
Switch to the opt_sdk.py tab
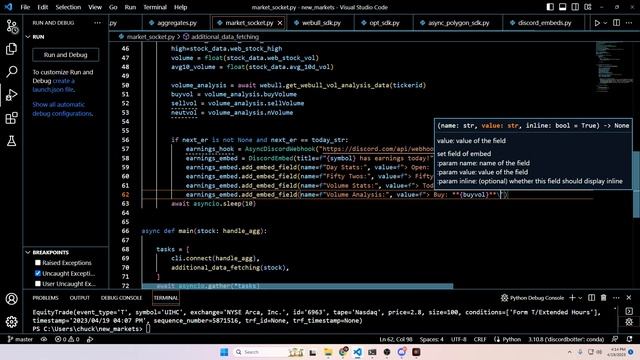(384, 23)
